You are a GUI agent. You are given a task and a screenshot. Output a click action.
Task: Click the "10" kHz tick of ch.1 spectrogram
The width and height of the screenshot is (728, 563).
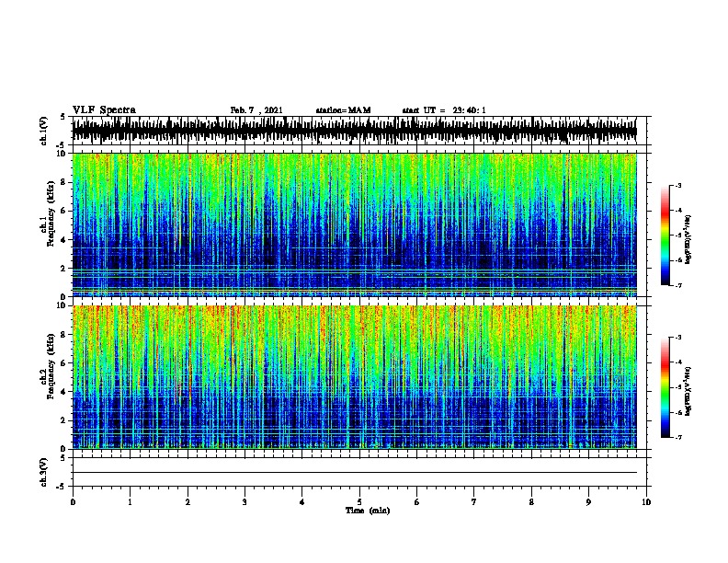pos(63,154)
